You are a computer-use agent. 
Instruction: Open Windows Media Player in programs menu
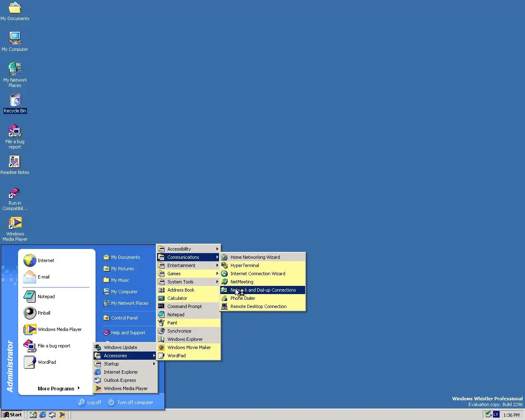click(125, 388)
